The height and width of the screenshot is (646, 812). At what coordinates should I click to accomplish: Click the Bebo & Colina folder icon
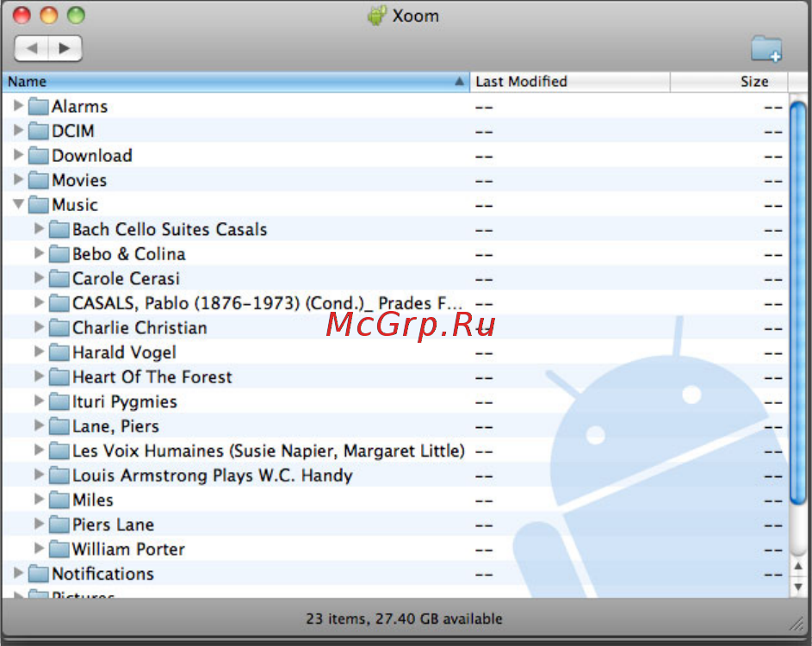point(59,254)
